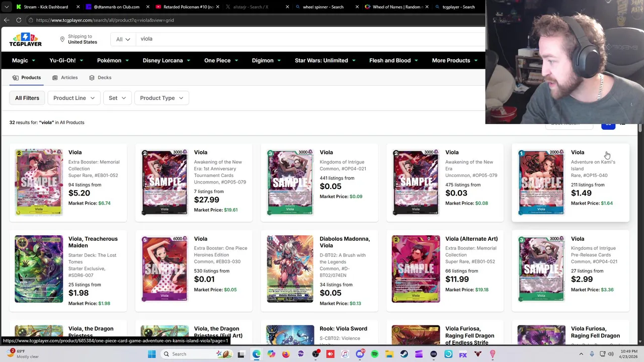Screen dimensions: 644x362
Task: Switch to the Decks tab
Action: pos(100,77)
